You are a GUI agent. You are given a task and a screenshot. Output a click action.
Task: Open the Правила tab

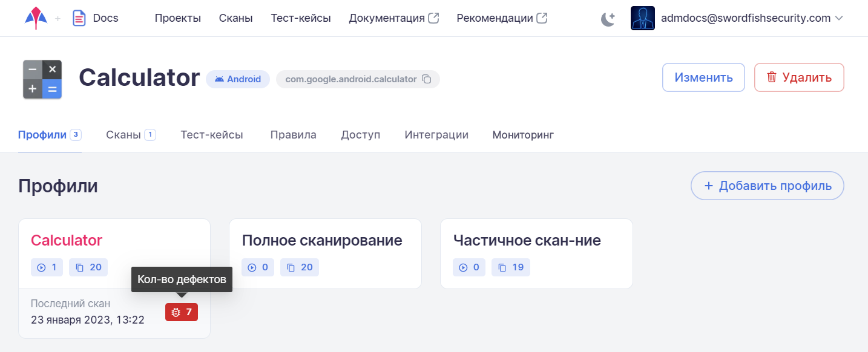pos(293,135)
